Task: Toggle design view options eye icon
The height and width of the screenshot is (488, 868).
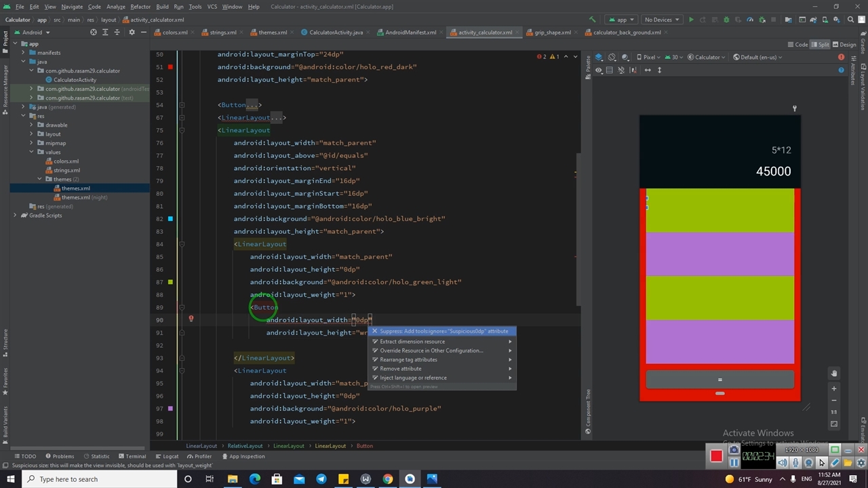Action: tap(598, 70)
